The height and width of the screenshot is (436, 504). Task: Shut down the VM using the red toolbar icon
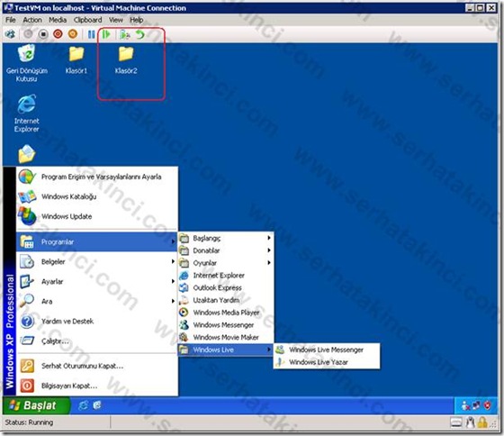pyautogui.click(x=58, y=34)
